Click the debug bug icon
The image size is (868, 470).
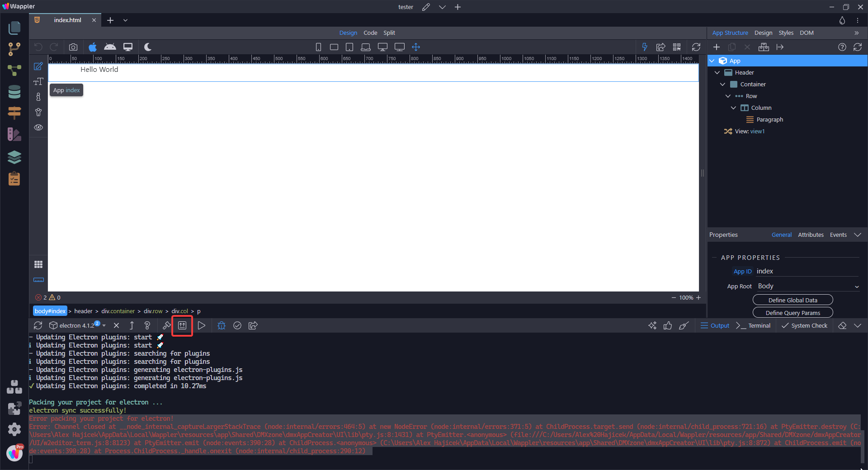222,325
